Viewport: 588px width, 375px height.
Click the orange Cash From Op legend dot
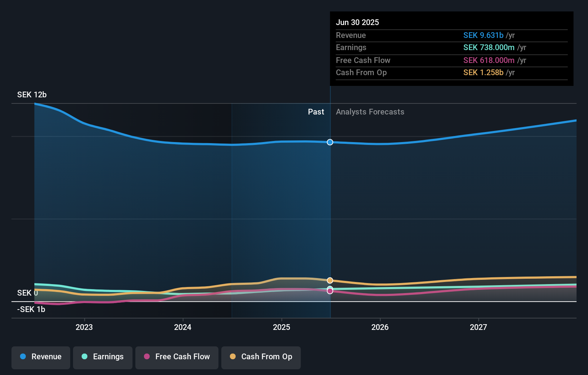click(233, 357)
